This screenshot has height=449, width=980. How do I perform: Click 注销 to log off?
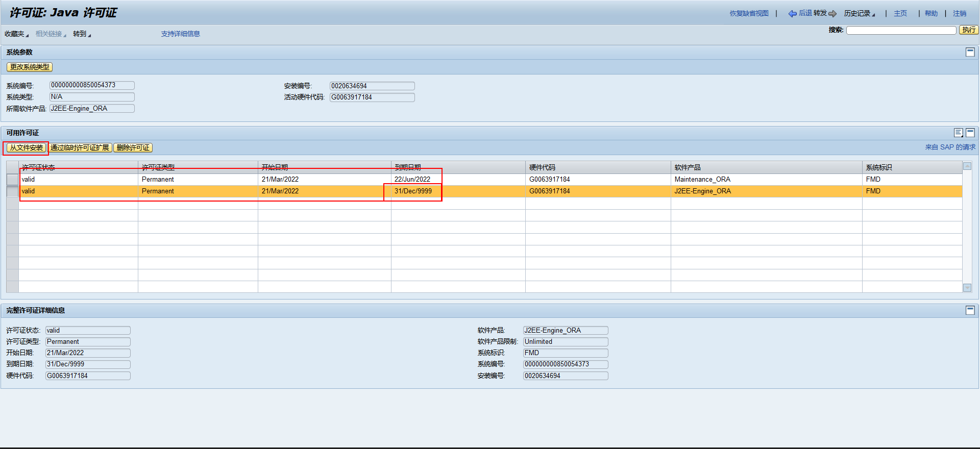pyautogui.click(x=960, y=13)
